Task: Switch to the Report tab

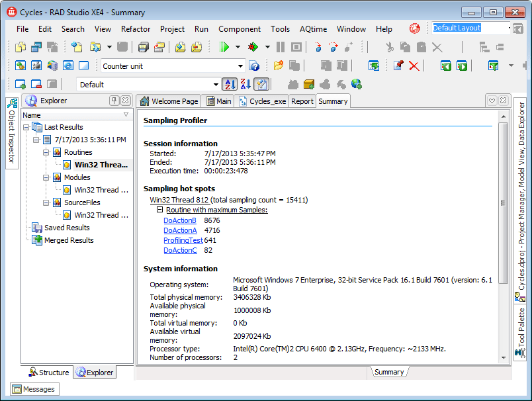Action: 302,101
